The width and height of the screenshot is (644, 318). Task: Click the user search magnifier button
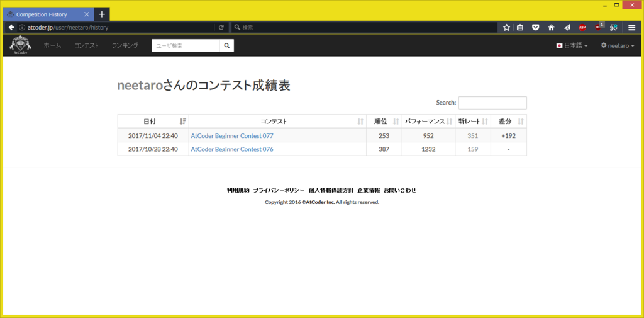coord(226,46)
